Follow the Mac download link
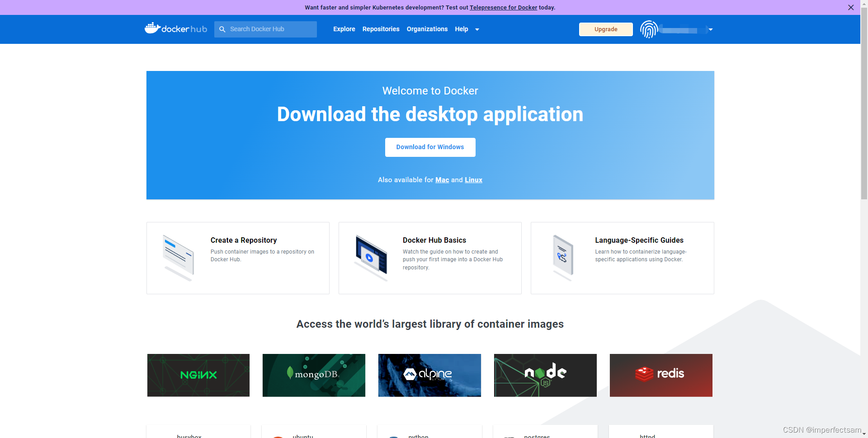868x438 pixels. pos(442,180)
